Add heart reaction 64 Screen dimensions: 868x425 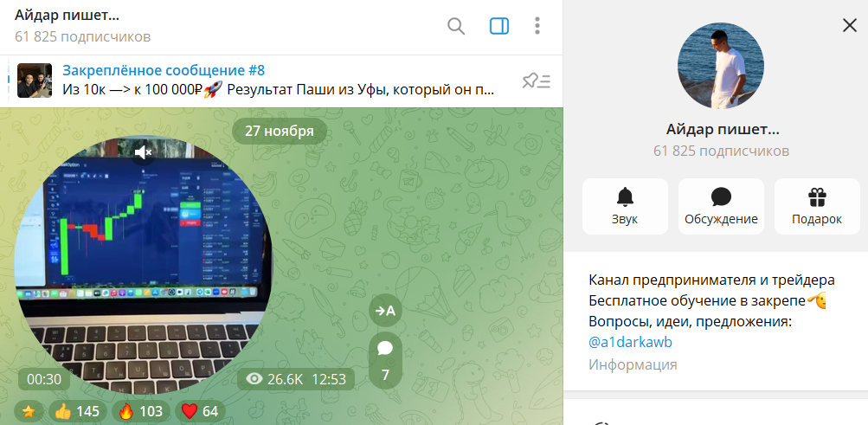pyautogui.click(x=200, y=411)
